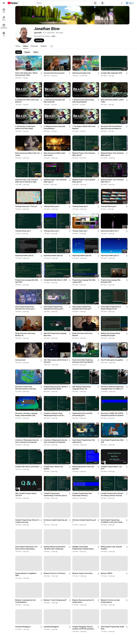Open Home in the left sidebar
137x644 pixels.
click(x=4, y=10)
